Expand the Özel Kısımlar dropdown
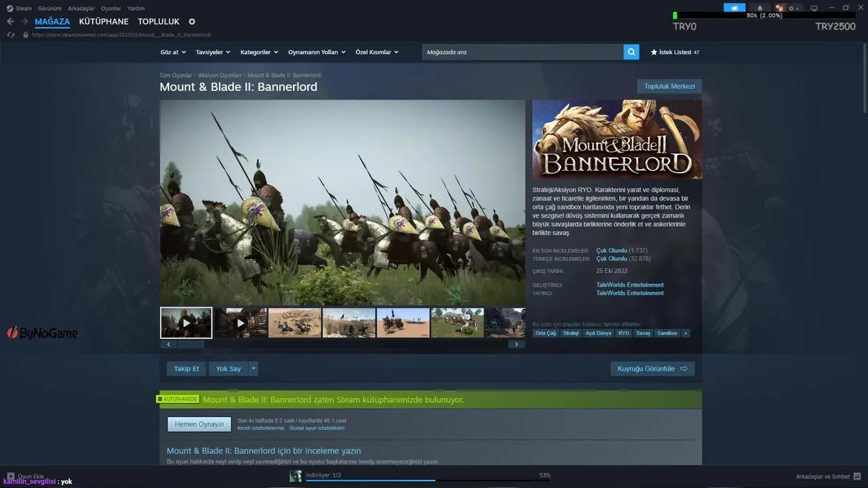 coord(377,52)
